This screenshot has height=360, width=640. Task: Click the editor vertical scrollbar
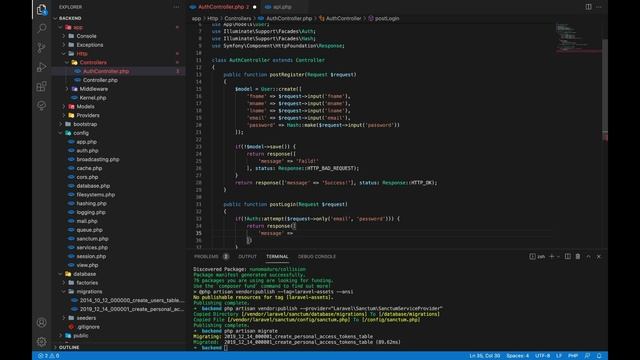click(605, 90)
